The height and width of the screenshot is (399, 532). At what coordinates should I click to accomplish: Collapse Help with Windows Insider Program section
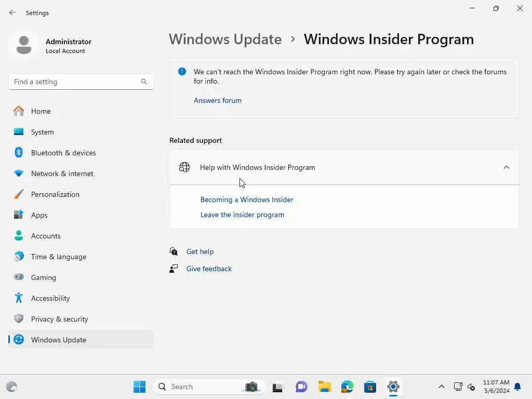(506, 167)
